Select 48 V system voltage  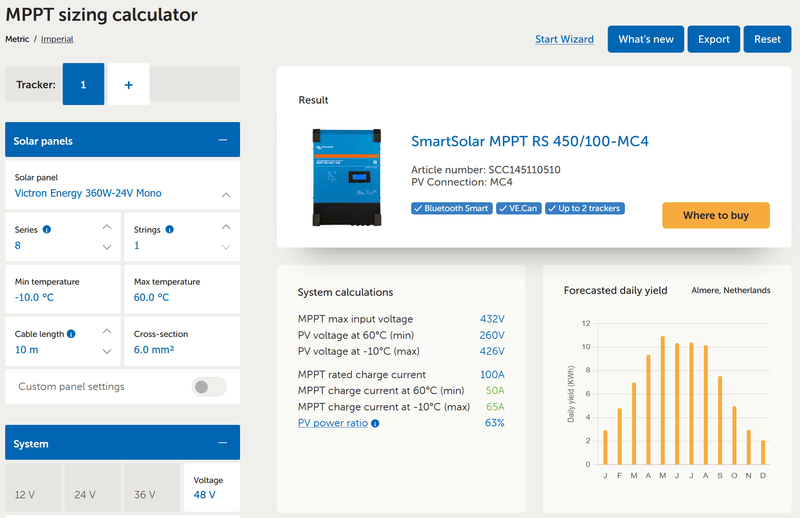[212, 487]
